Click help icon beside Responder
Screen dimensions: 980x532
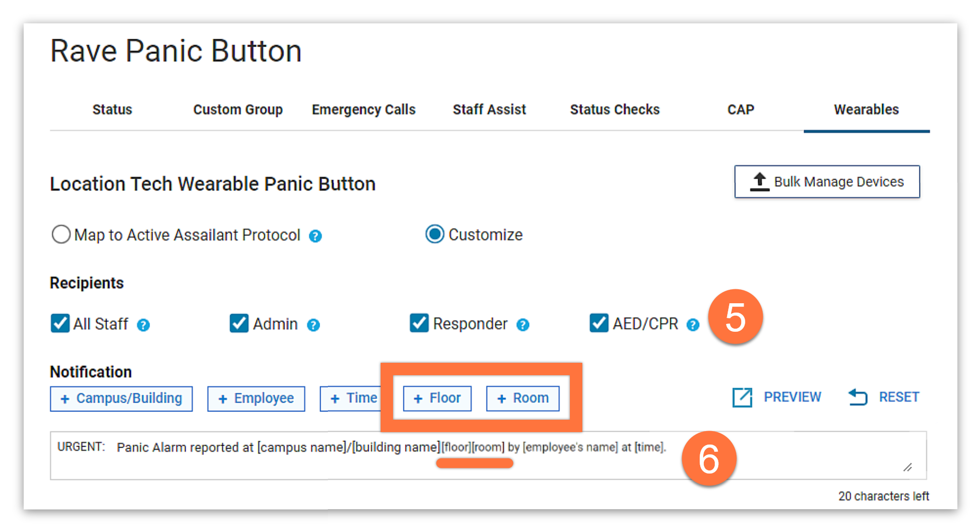pos(523,325)
